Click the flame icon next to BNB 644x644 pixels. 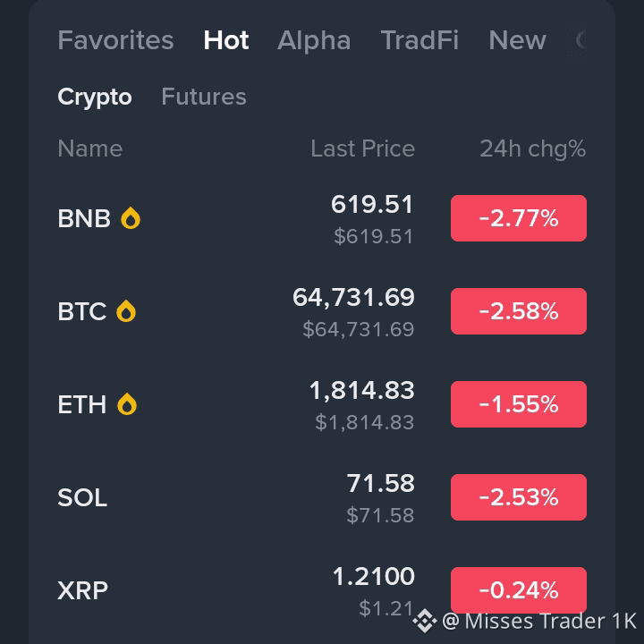(131, 217)
